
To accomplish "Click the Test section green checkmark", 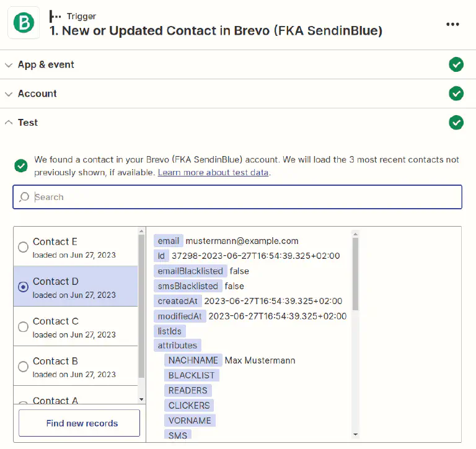I will tap(456, 123).
